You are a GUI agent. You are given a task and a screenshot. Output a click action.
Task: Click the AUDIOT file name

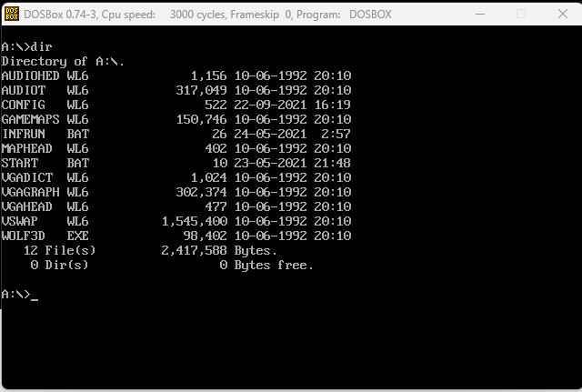(24, 90)
